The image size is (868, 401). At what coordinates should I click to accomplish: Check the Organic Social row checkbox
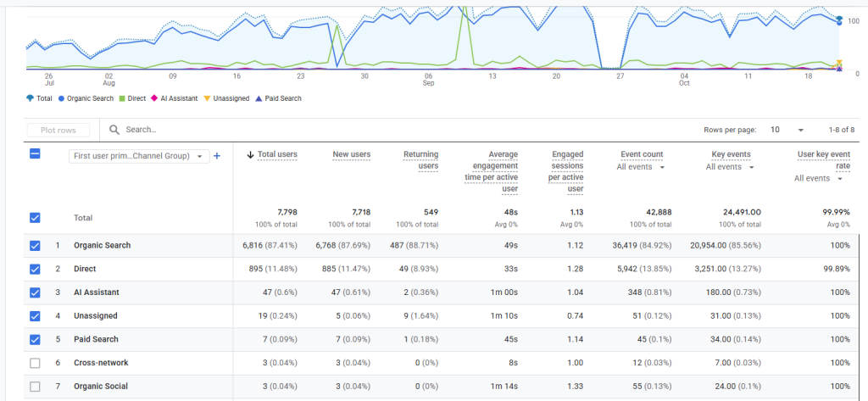[x=35, y=386]
